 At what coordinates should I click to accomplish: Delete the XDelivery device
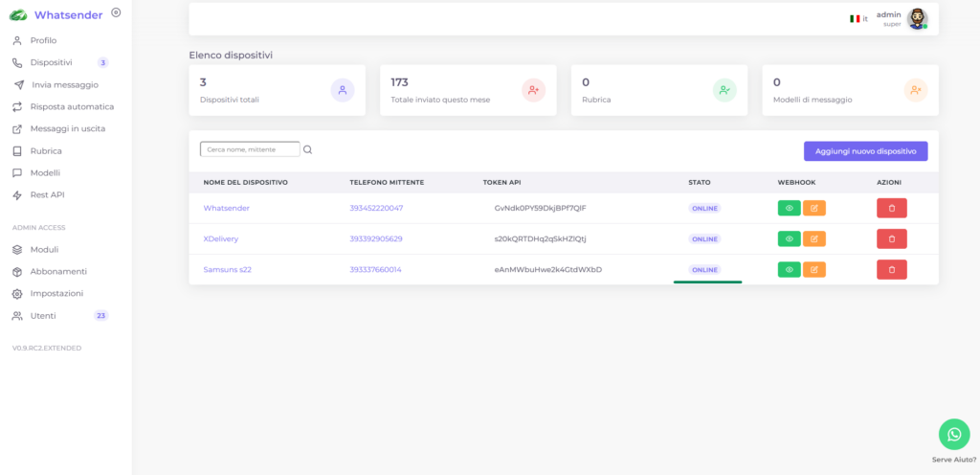(x=892, y=238)
